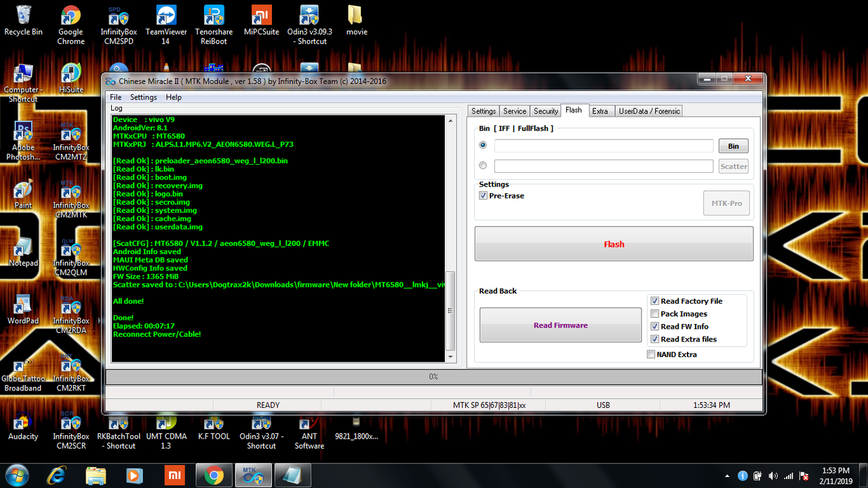This screenshot has height=488, width=868.
Task: Open Odin3 v3.09.3 shortcut on desktop
Action: (x=309, y=26)
